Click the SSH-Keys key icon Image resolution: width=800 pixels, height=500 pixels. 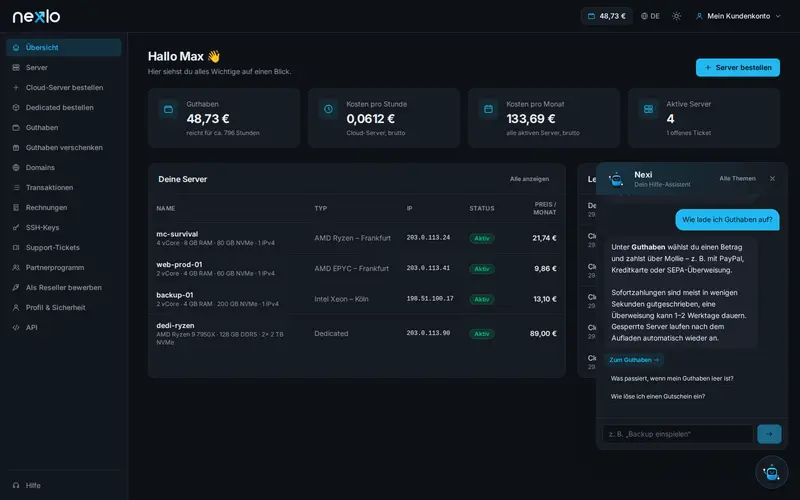coord(16,228)
